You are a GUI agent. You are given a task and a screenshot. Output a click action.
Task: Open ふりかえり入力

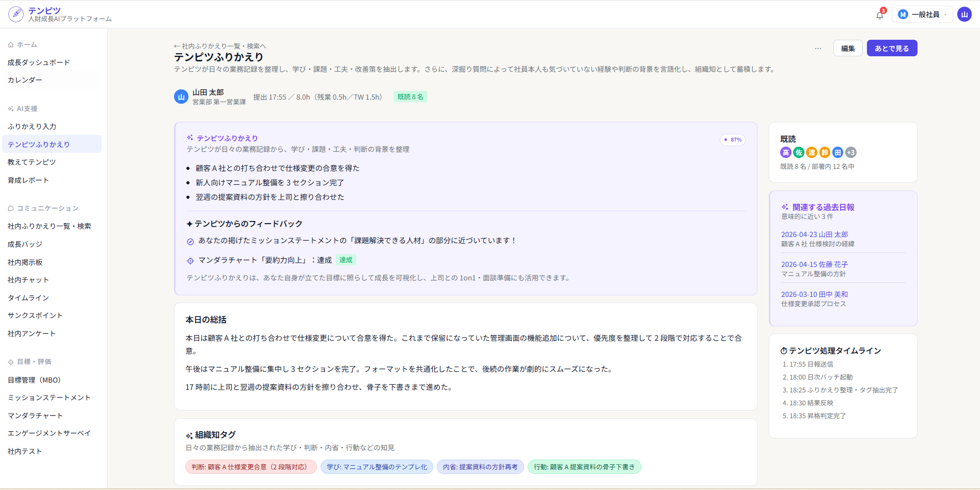click(x=52, y=127)
